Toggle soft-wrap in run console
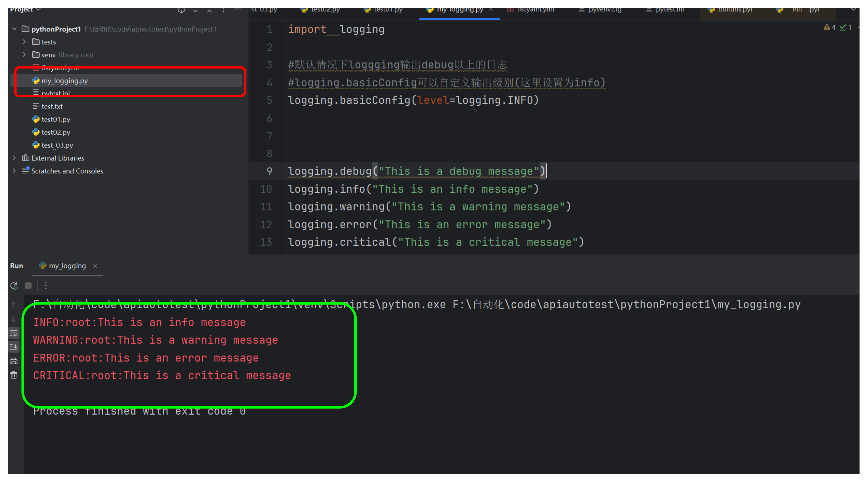Viewport: 868px width, 482px height. (x=14, y=333)
